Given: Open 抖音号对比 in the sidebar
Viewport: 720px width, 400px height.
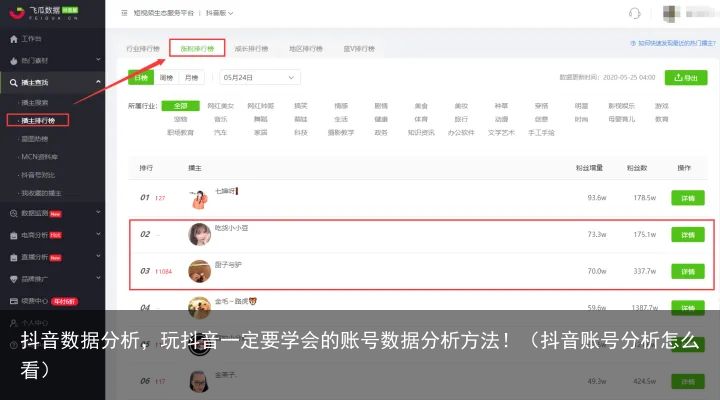Looking at the screenshot, I should click(x=38, y=175).
